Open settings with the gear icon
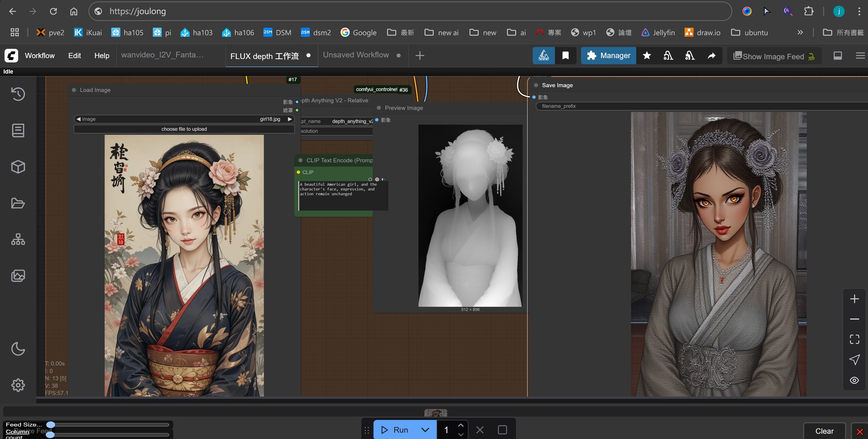Viewport: 868px width, 439px height. [18, 385]
